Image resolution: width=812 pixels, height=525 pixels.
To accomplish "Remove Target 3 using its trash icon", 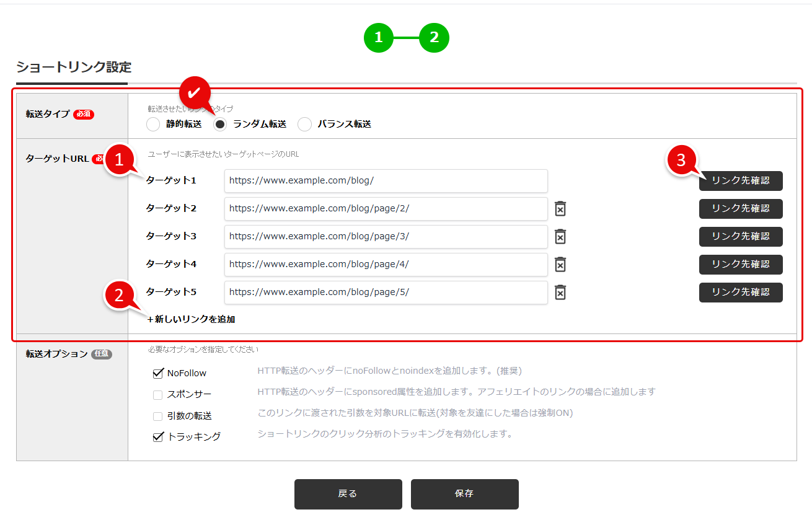I will click(560, 237).
